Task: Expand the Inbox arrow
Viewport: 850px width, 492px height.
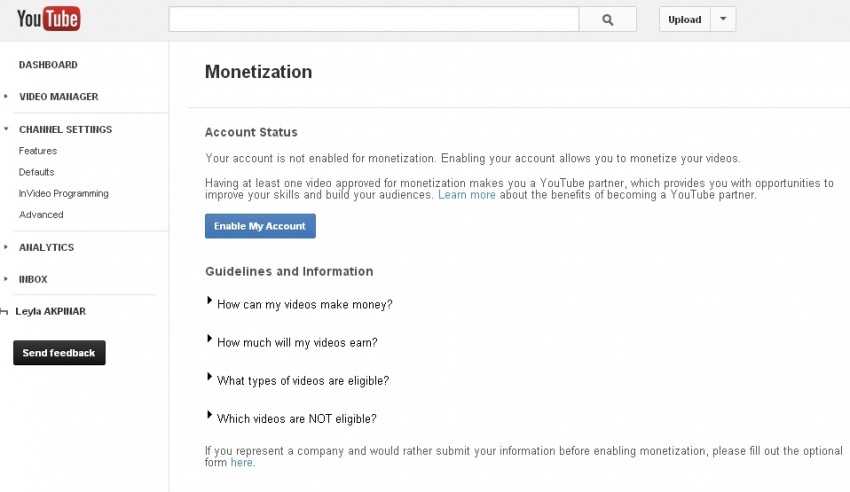Action: pyautogui.click(x=6, y=279)
